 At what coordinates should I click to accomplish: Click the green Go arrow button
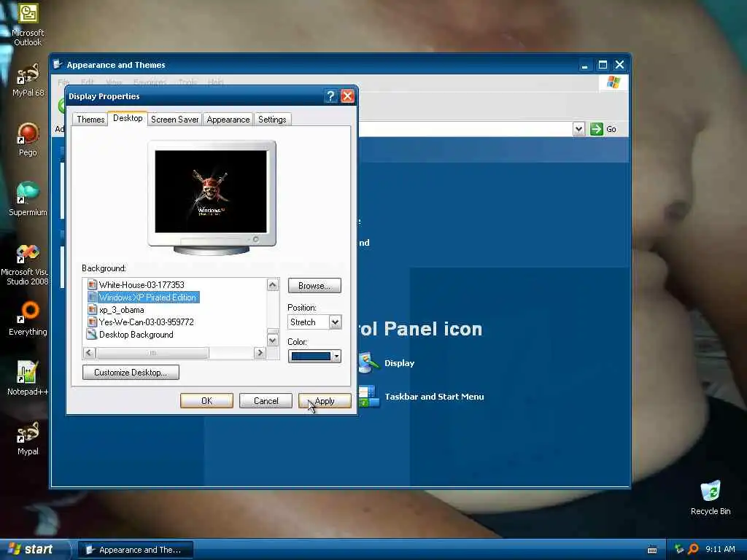pos(597,129)
